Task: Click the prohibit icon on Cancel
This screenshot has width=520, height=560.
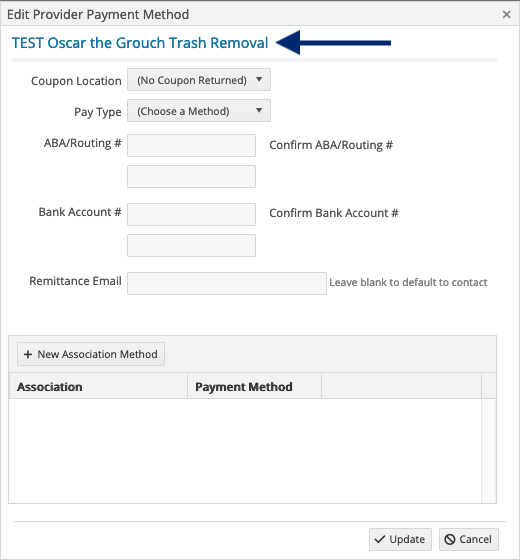Action: [x=450, y=539]
